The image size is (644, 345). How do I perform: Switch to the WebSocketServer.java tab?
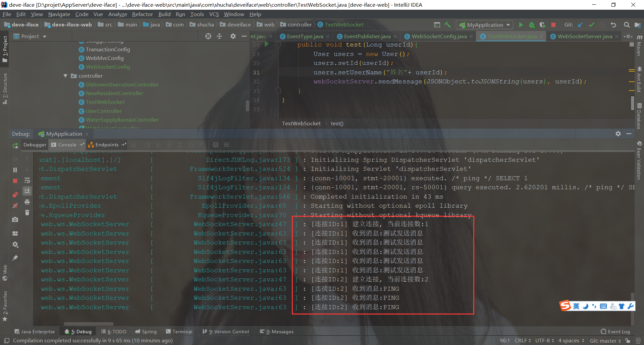click(x=585, y=36)
